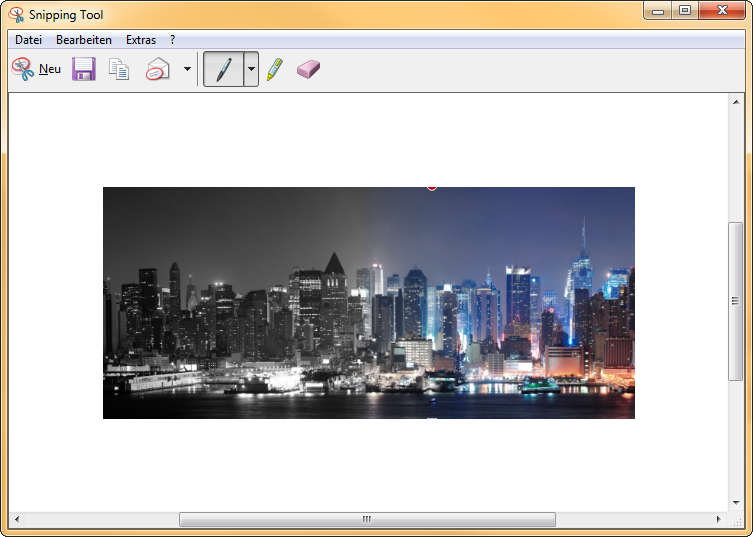This screenshot has height=537, width=753.
Task: Click the Snipping Tool title bar icon
Action: 16,15
